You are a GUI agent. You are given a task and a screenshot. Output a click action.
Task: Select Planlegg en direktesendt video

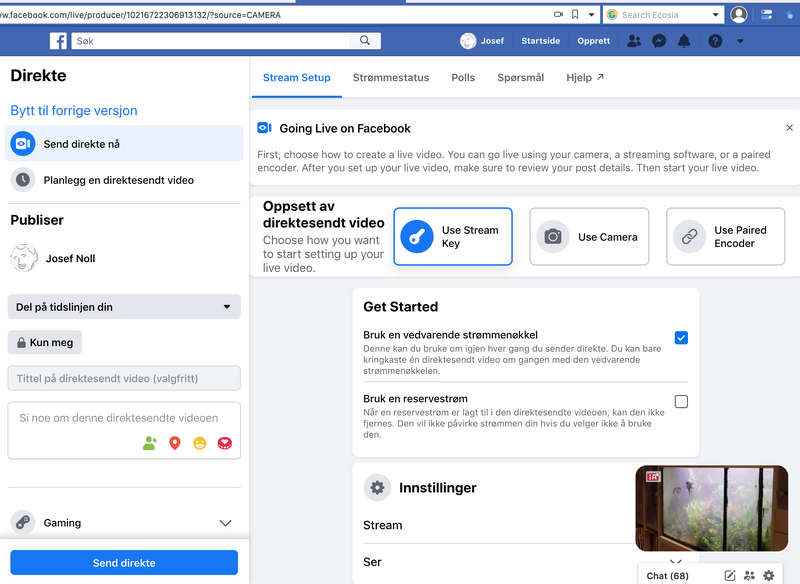click(124, 180)
